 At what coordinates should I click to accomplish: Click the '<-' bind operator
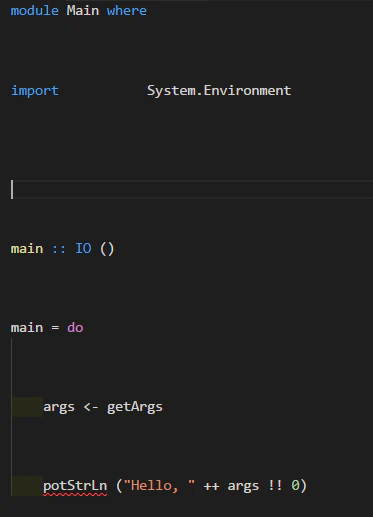coord(91,407)
